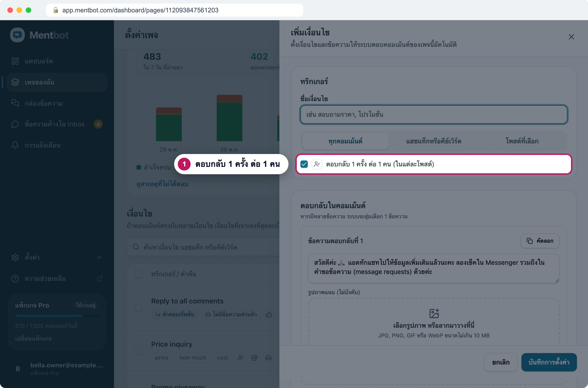Click the บันทึกการตั้งค่า save button
588x388 pixels.
(x=549, y=362)
